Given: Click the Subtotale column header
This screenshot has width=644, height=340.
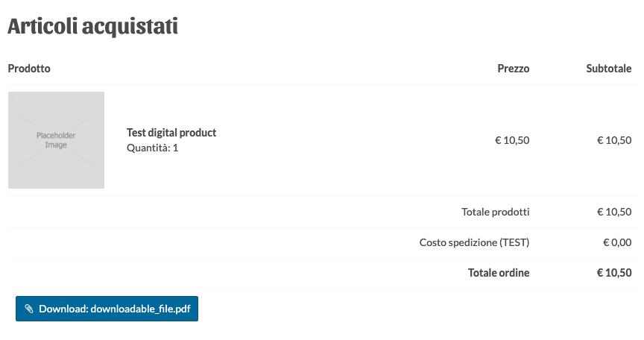Looking at the screenshot, I should pos(608,69).
